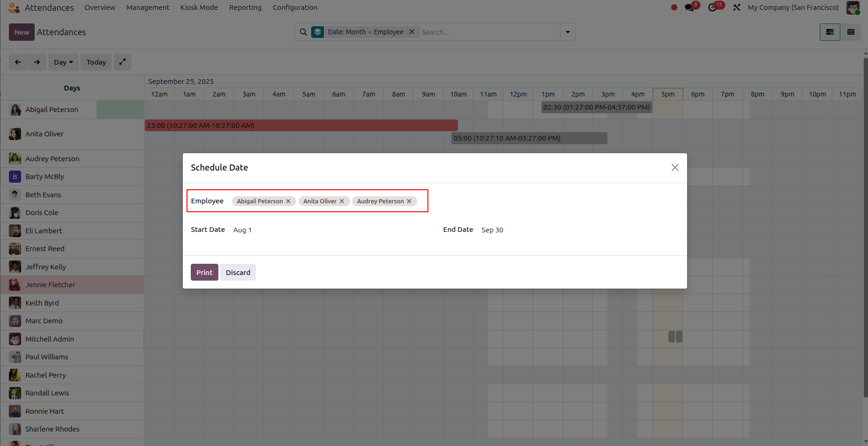868x446 pixels.
Task: Click the Discard button
Action: [x=238, y=272]
